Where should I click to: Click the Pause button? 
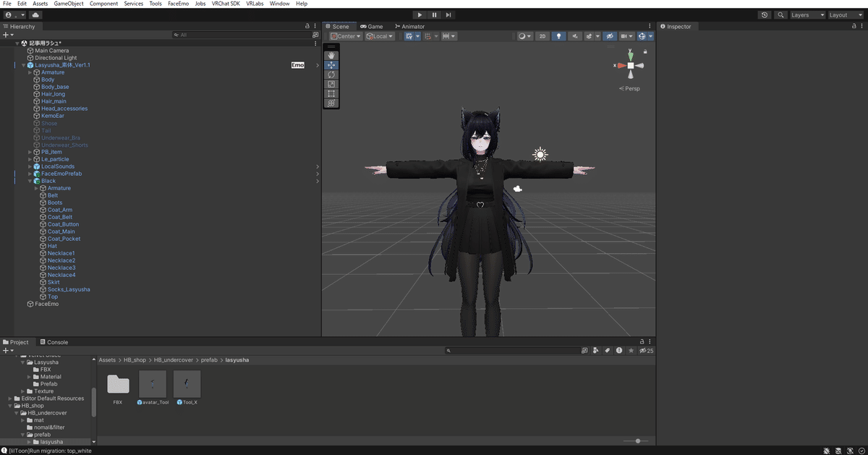(434, 14)
